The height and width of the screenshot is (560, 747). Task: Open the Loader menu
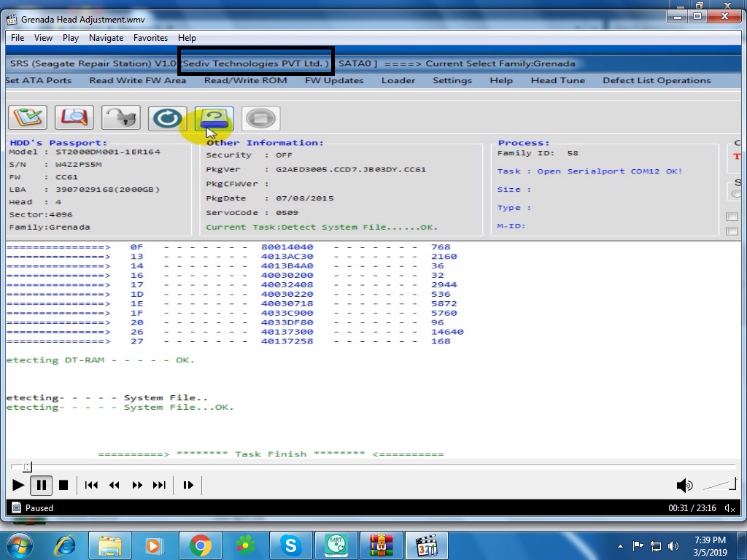398,80
